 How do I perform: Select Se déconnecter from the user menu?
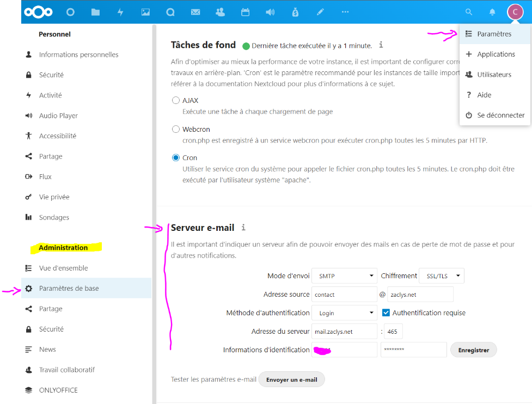point(500,115)
